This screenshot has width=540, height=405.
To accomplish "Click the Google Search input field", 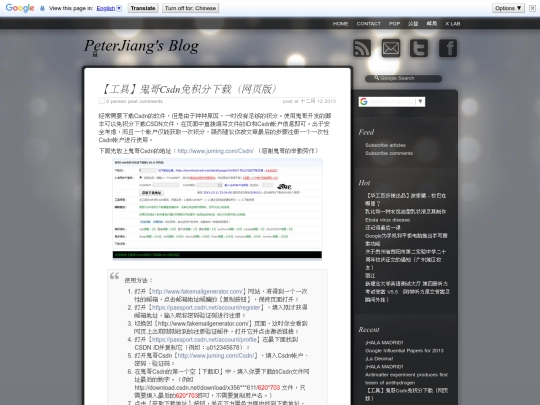I will [403, 78].
